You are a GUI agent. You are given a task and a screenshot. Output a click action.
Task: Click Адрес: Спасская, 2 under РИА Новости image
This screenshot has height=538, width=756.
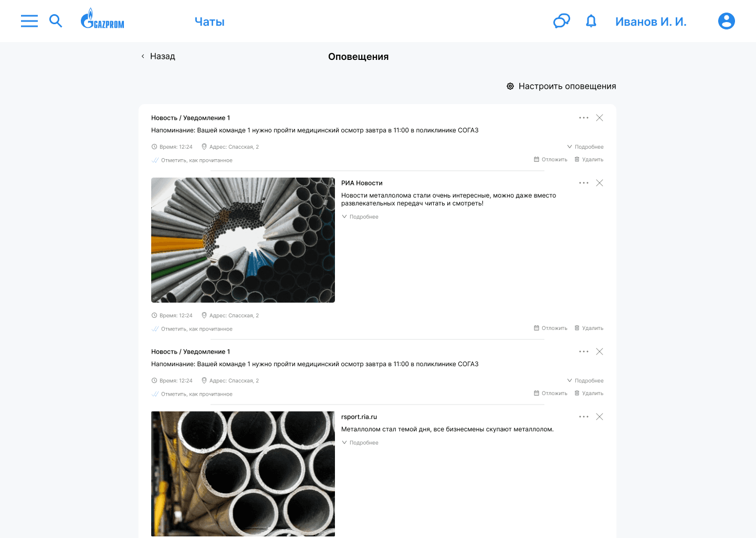tap(230, 315)
